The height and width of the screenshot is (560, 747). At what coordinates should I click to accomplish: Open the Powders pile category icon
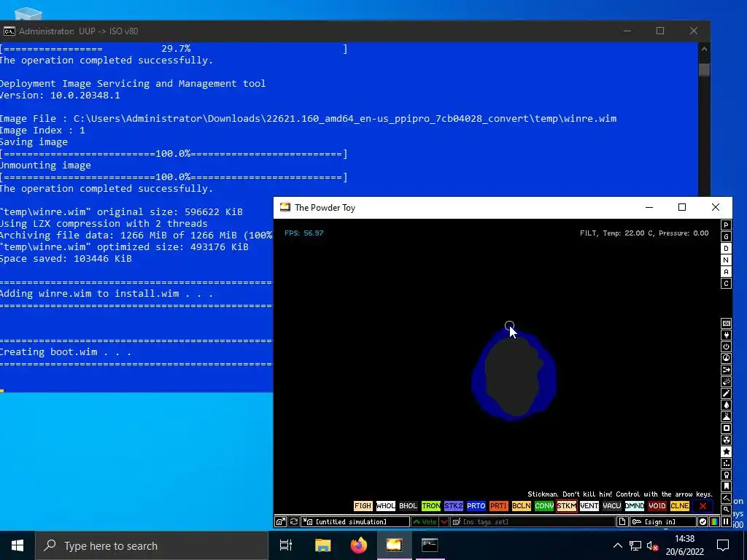pyautogui.click(x=726, y=416)
